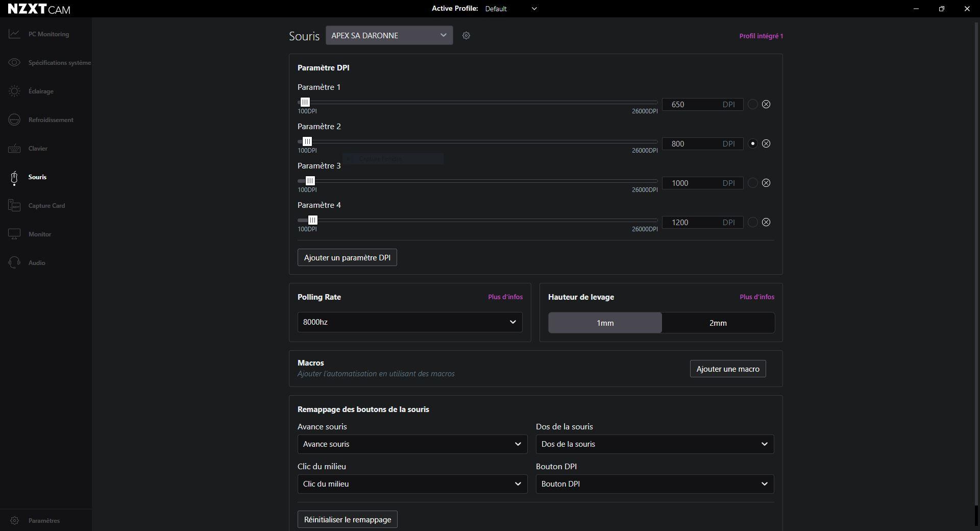980x531 pixels.
Task: Delete Paramètre 1 with its X icon
Action: click(x=766, y=105)
